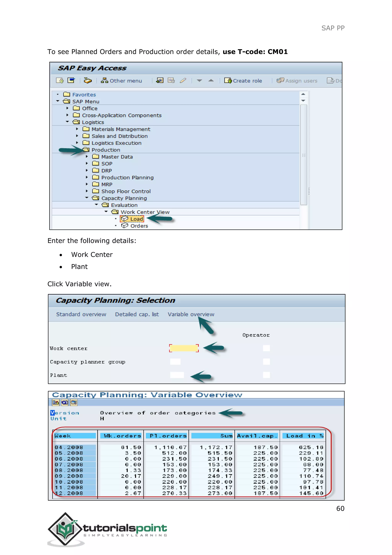This screenshot has width=392, height=555.
Task: Click the Week column header
Action: [x=75, y=436]
